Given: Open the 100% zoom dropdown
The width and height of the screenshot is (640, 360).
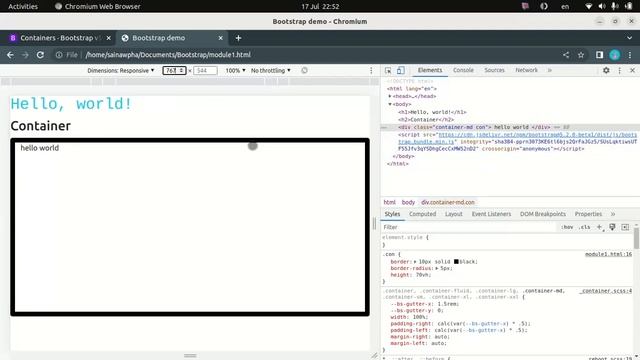Looking at the screenshot, I should (236, 70).
